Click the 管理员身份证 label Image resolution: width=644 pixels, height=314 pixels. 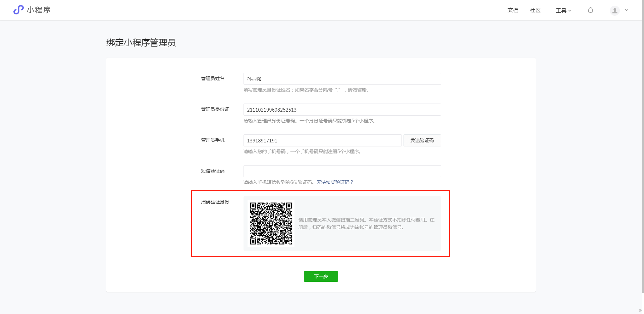click(x=215, y=109)
